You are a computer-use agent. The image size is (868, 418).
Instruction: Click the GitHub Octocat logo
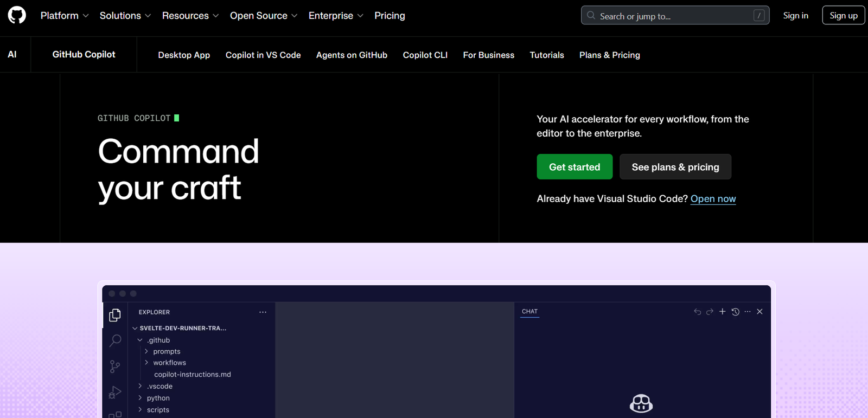(17, 15)
